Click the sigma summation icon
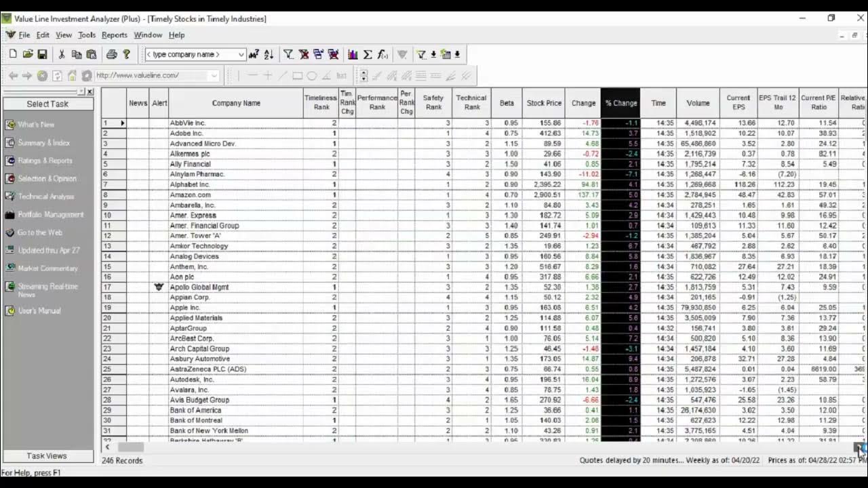Screen dimensions: 868x488 pyautogui.click(x=368, y=54)
